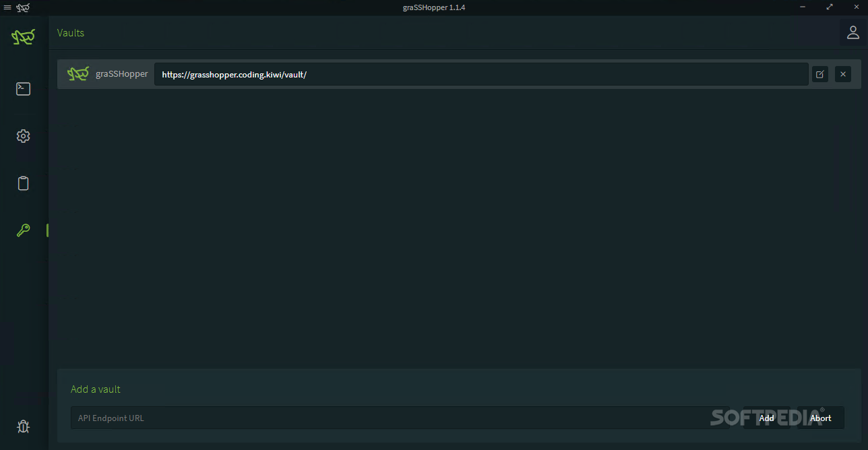The height and width of the screenshot is (450, 868).
Task: Open the bug report icon
Action: 24,426
